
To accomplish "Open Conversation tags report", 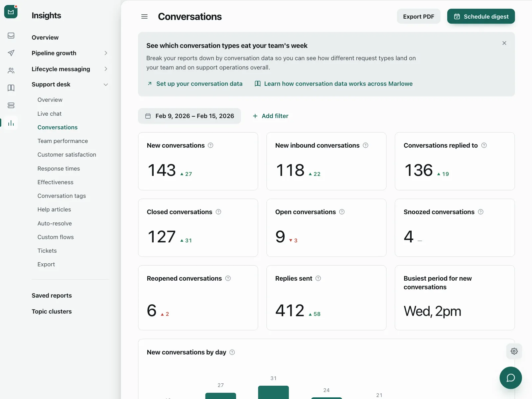I will pyautogui.click(x=62, y=196).
